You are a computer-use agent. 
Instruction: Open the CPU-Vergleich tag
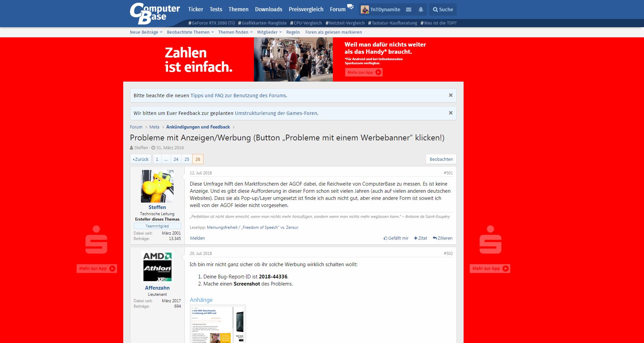(x=306, y=23)
